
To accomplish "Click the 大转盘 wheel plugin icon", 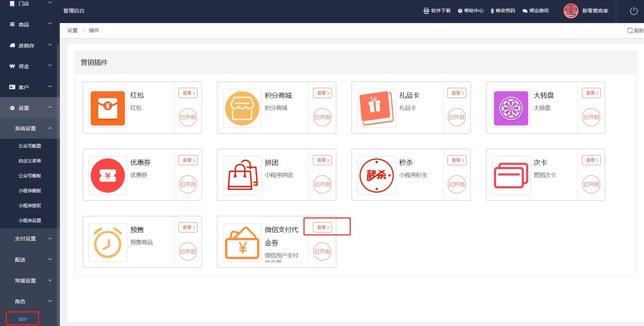I will 511,108.
